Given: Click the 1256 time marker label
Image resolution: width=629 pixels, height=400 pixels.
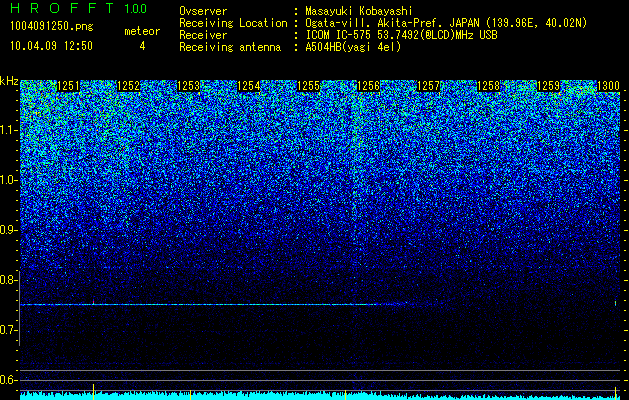Looking at the screenshot, I should 368,86.
